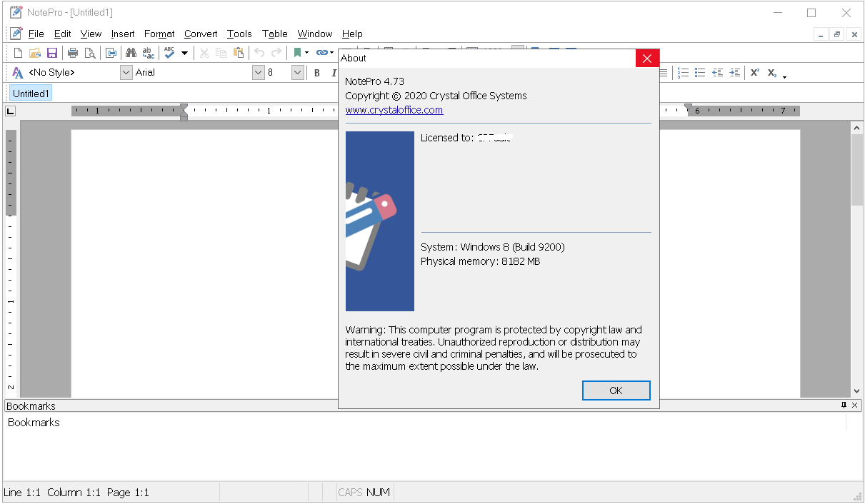Click the Styles 'A' icon
Image resolution: width=865 pixels, height=504 pixels.
pyautogui.click(x=19, y=72)
